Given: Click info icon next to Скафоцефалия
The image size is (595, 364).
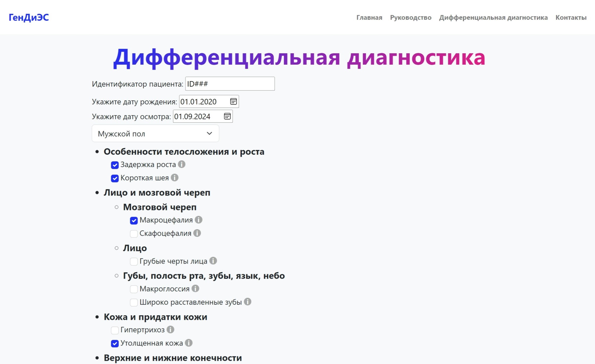Looking at the screenshot, I should coord(197,233).
